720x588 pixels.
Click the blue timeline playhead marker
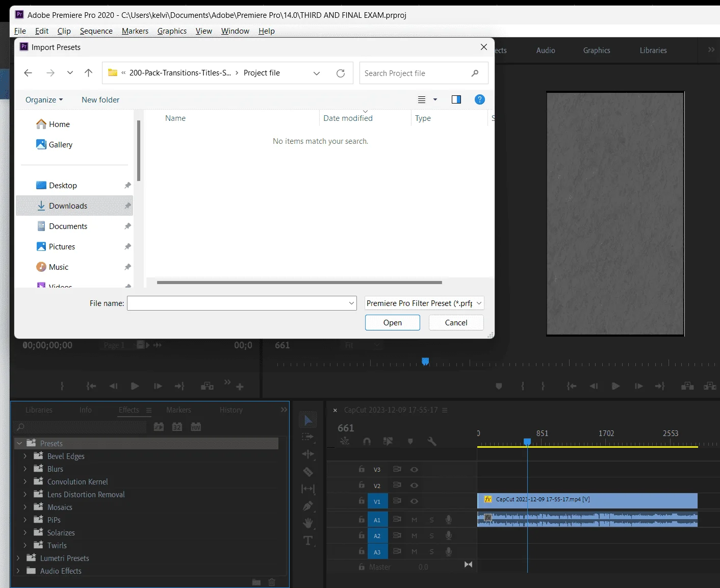[x=527, y=442]
